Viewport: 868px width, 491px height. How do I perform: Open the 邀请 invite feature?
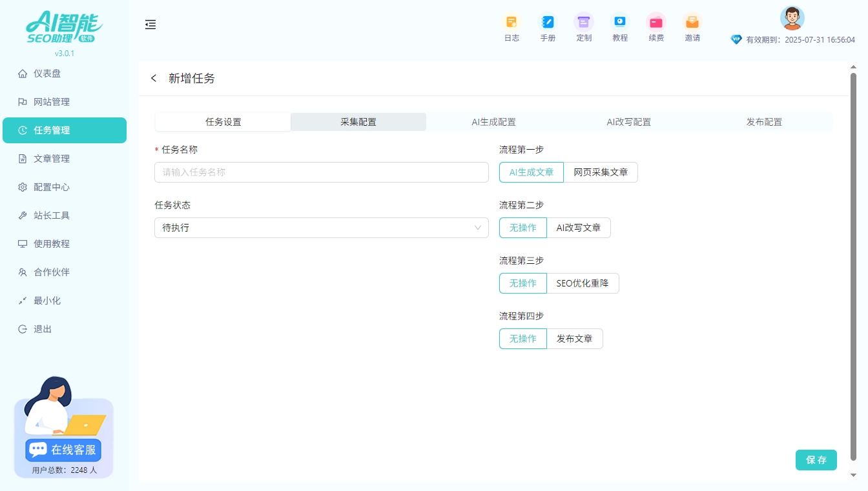pyautogui.click(x=692, y=27)
